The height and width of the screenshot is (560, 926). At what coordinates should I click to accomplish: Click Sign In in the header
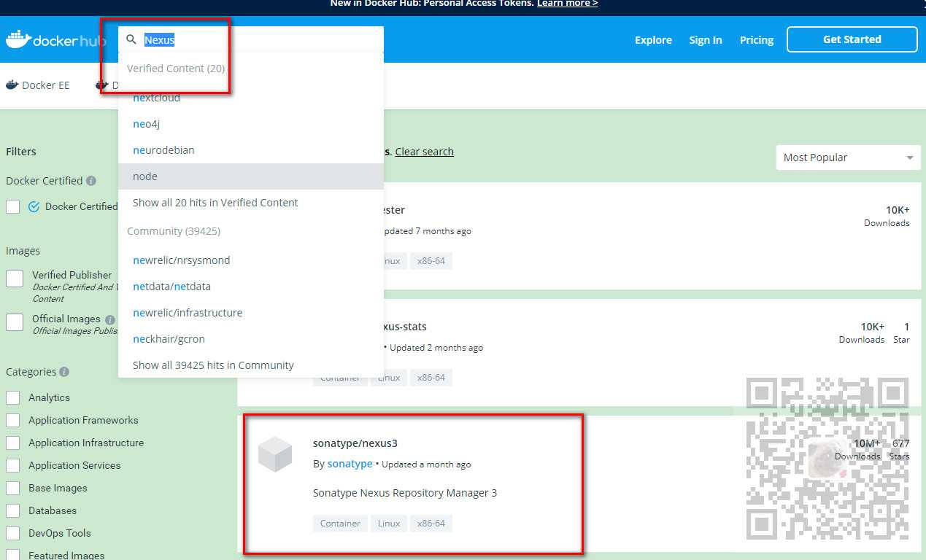click(x=706, y=40)
